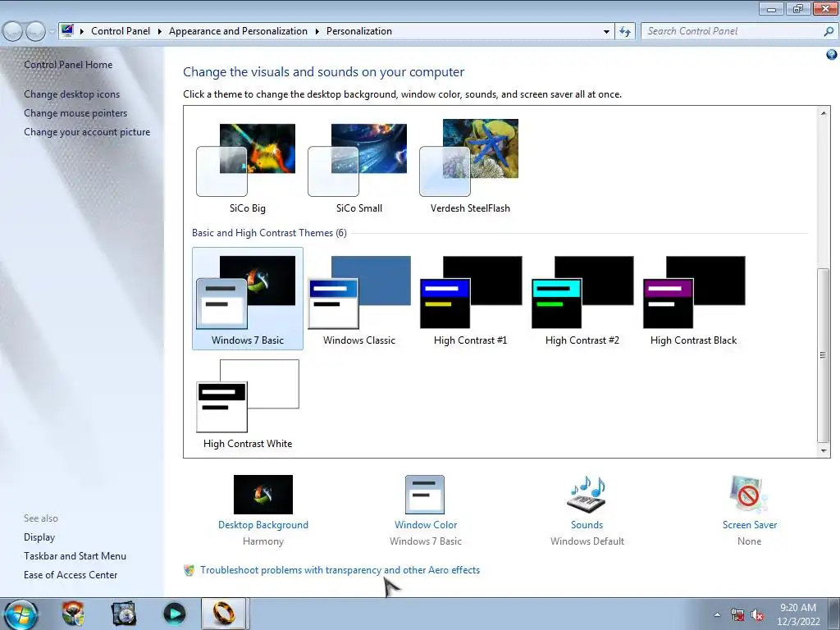Image resolution: width=840 pixels, height=630 pixels.
Task: Open Ease of Access Center link
Action: tap(71, 575)
